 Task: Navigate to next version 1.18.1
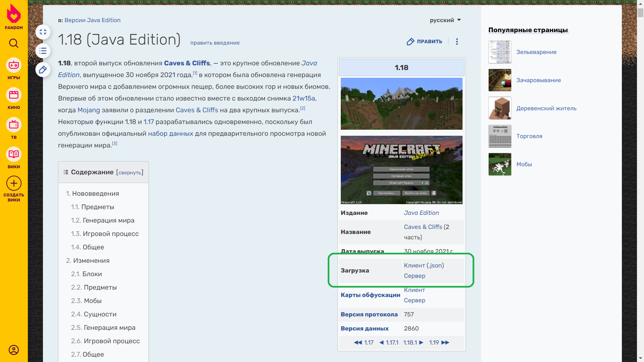point(413,343)
